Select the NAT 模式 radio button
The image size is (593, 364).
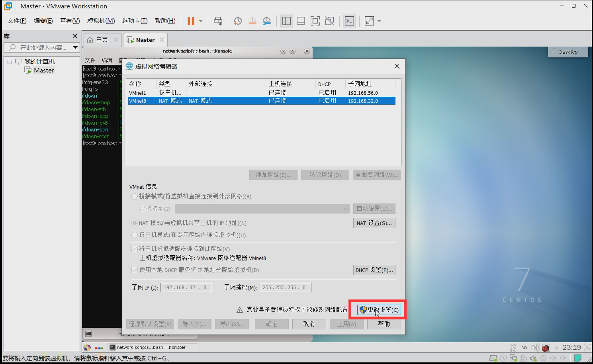[x=135, y=223]
